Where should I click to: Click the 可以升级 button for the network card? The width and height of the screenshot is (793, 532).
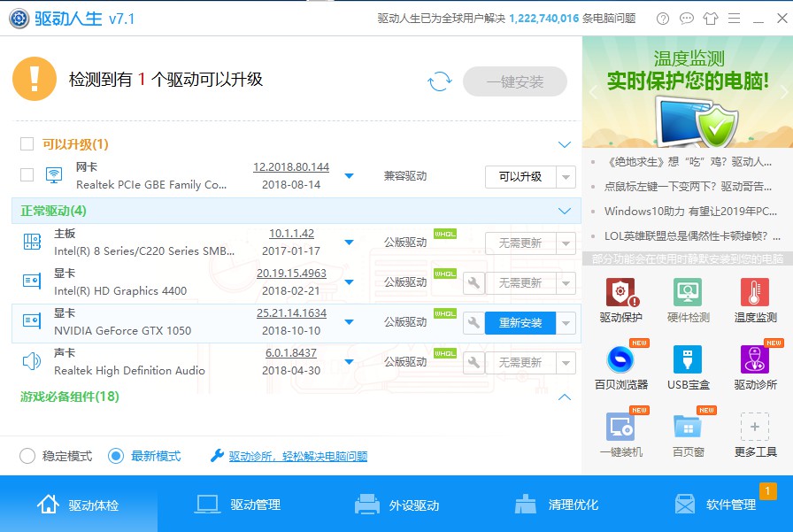520,177
